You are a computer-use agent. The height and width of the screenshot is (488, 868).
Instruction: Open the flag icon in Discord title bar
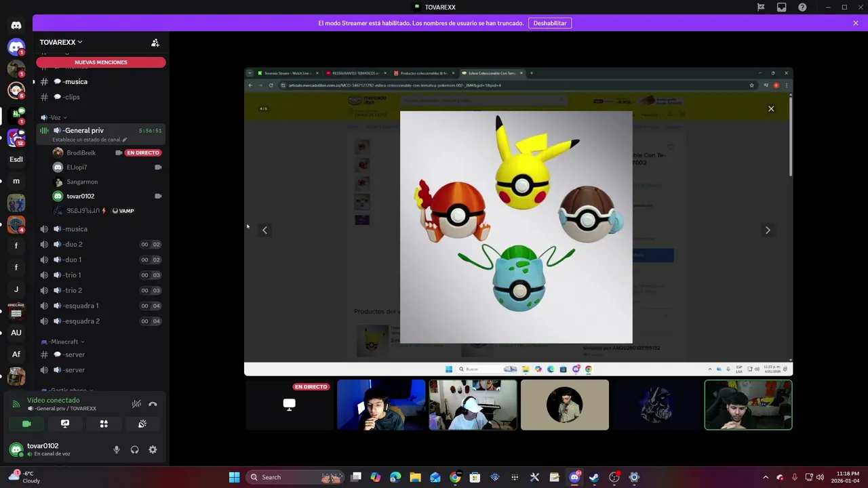coord(761,7)
